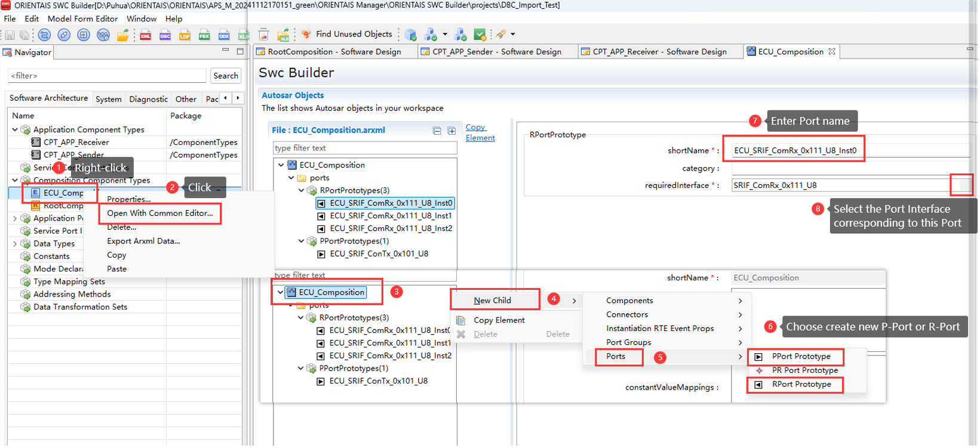
Task: Collapse the RPortPrototypes(3) node in upper tree
Action: [x=302, y=191]
